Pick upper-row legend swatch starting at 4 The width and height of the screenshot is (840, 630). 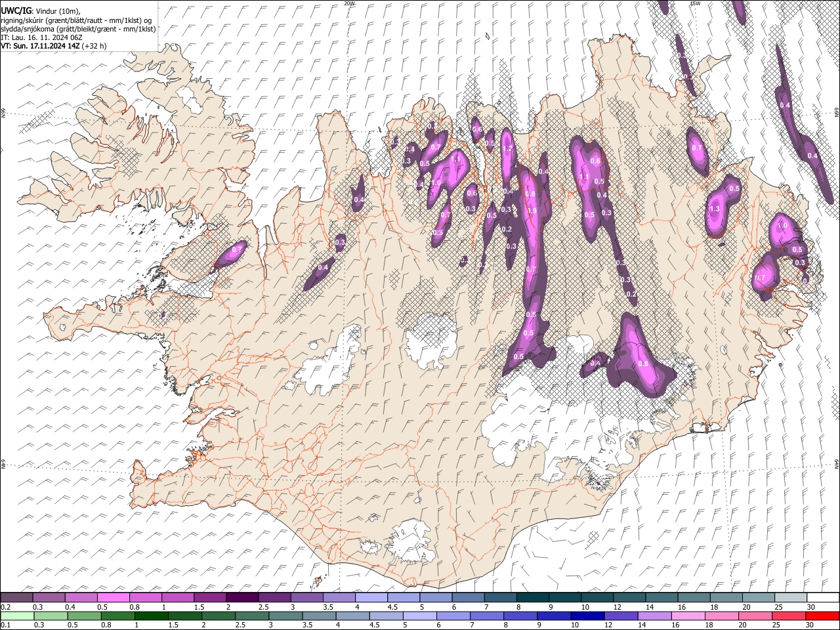371,598
